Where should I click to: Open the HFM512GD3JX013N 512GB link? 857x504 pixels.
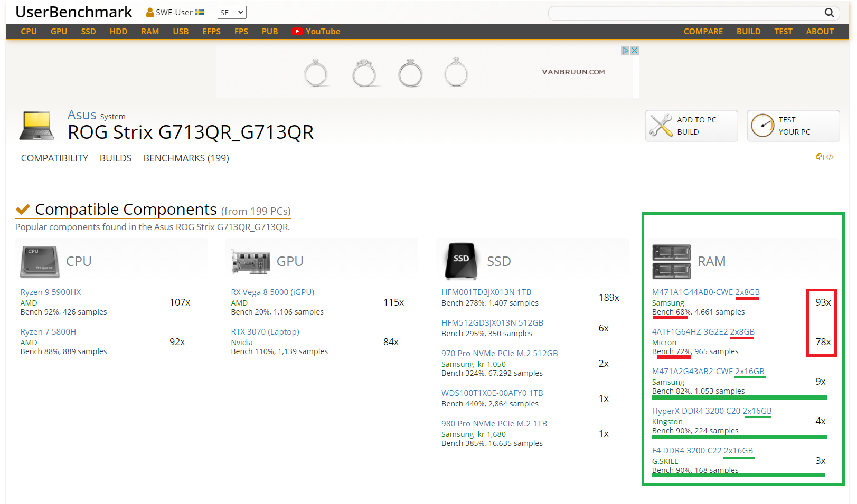(x=493, y=323)
